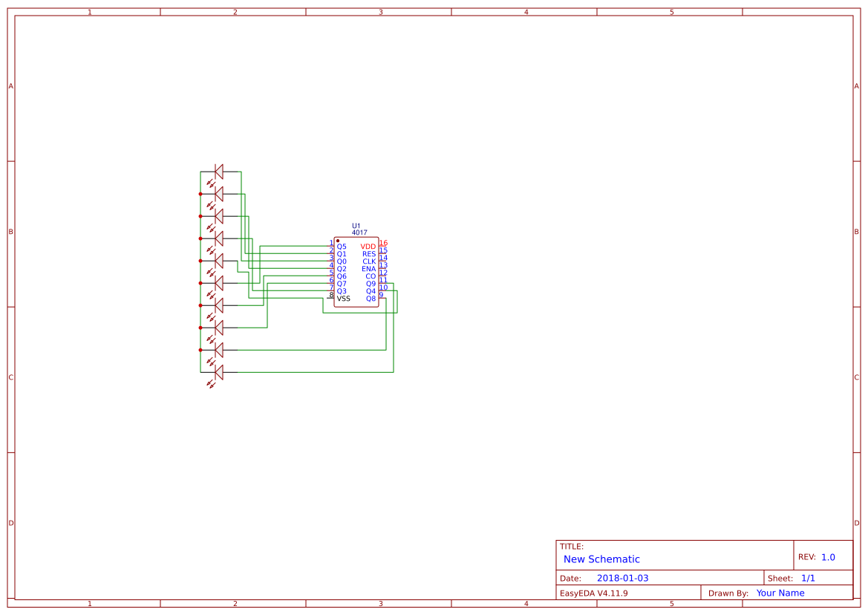Select the fifth LED from the top
The height and width of the screenshot is (615, 868).
tap(218, 260)
